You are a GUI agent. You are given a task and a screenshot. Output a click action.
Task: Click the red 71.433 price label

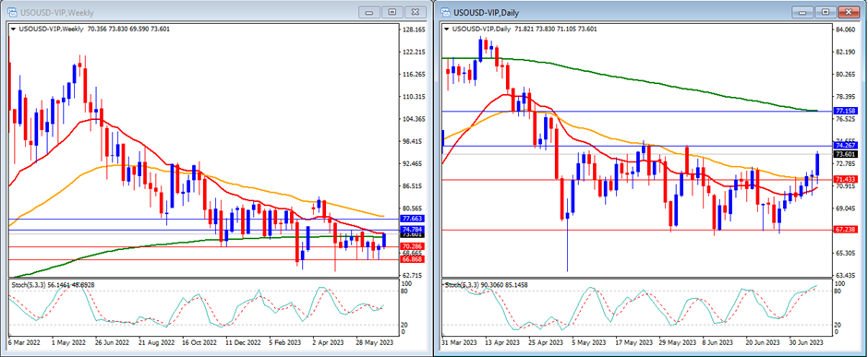tap(845, 180)
